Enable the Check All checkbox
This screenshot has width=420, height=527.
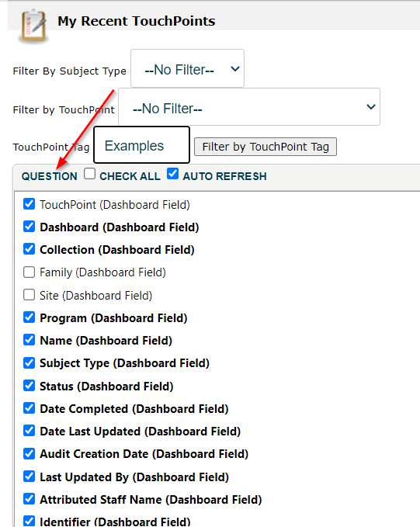pos(89,174)
